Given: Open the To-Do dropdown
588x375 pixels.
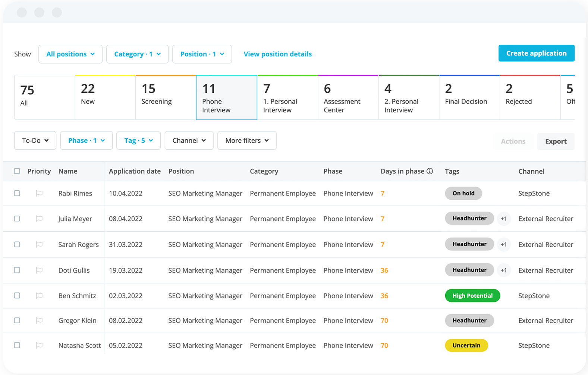Looking at the screenshot, I should 35,140.
